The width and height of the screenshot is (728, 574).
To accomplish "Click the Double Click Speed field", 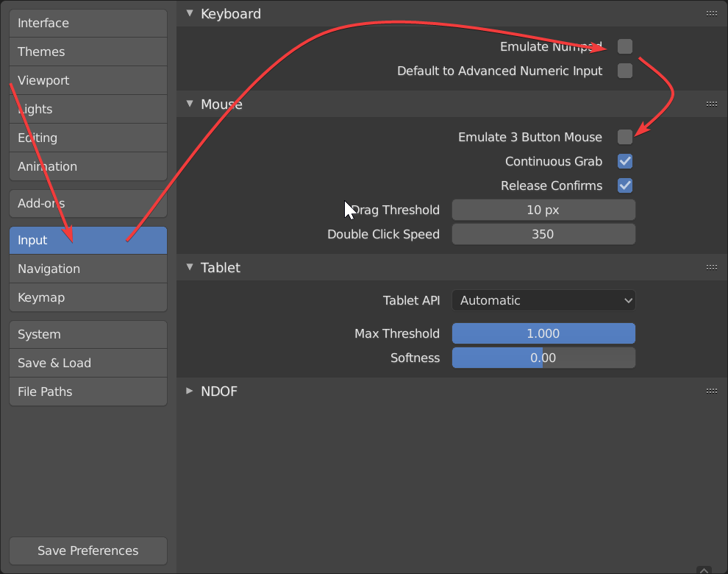I will coord(543,234).
